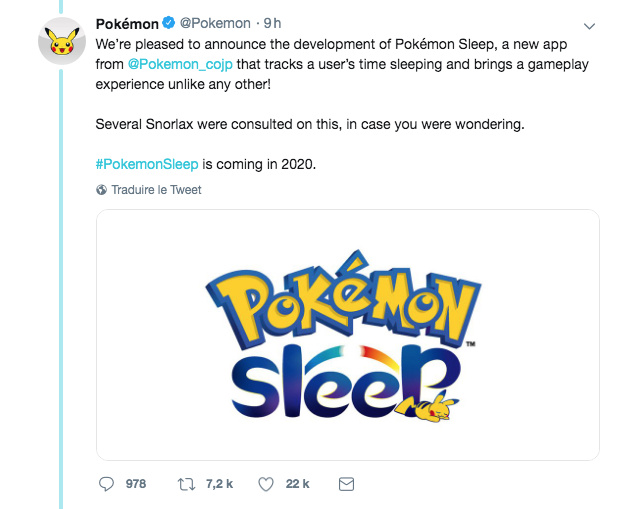Click the reply speech bubble icon

tap(106, 484)
